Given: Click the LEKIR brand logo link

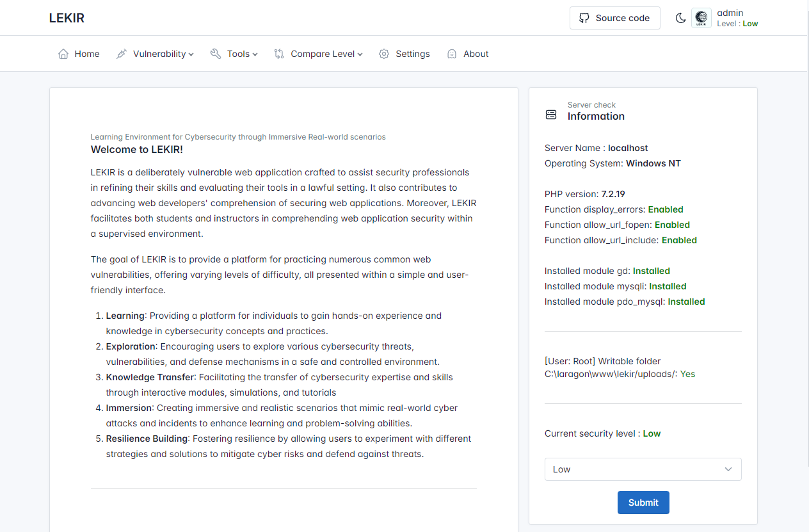Looking at the screenshot, I should [67, 18].
